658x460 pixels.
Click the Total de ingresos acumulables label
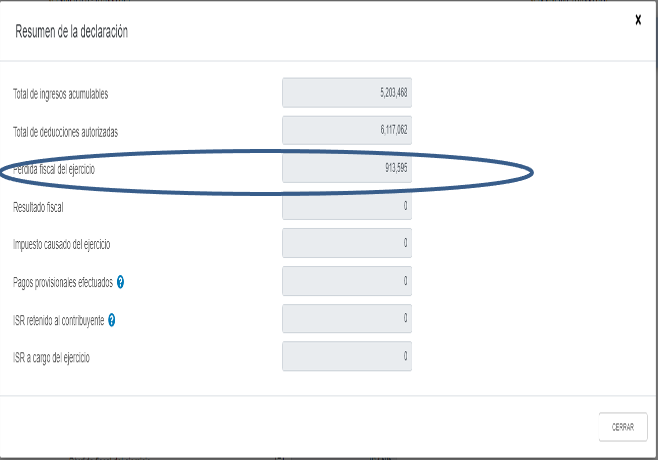pyautogui.click(x=60, y=94)
